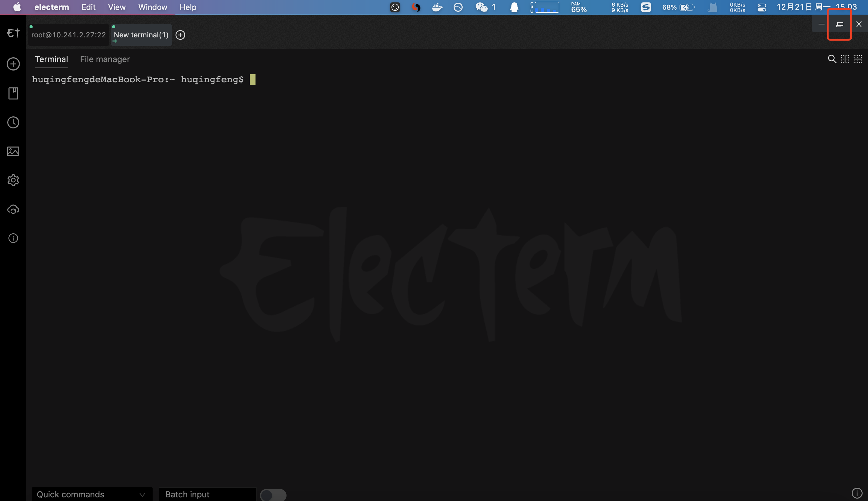Screen dimensions: 868x501
Task: Open terminal themes picture icon
Action: point(13,151)
